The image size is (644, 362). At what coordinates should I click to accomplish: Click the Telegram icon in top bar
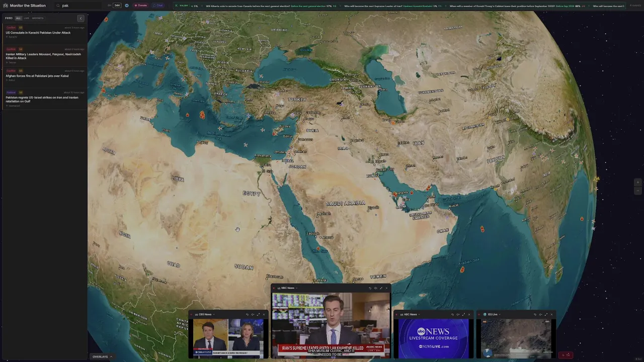click(x=127, y=6)
